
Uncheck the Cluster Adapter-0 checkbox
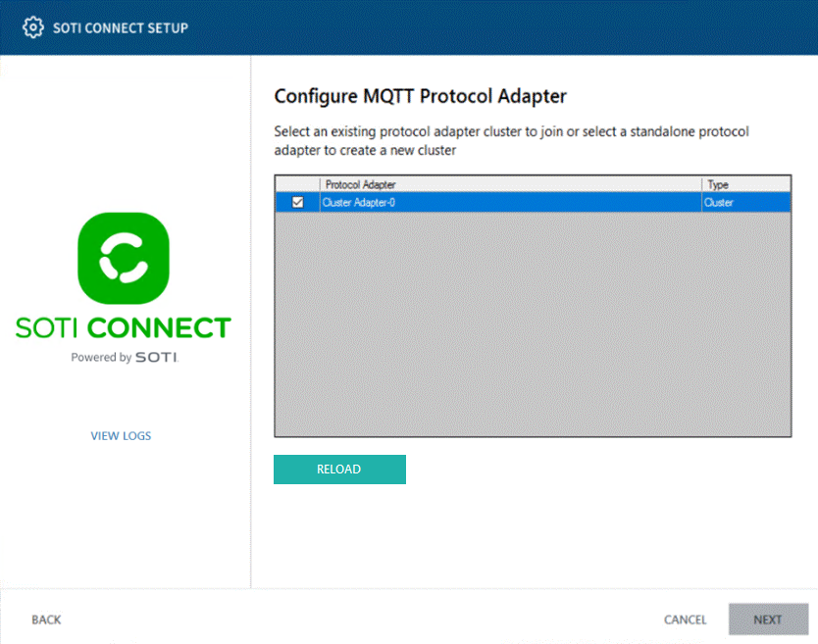298,202
